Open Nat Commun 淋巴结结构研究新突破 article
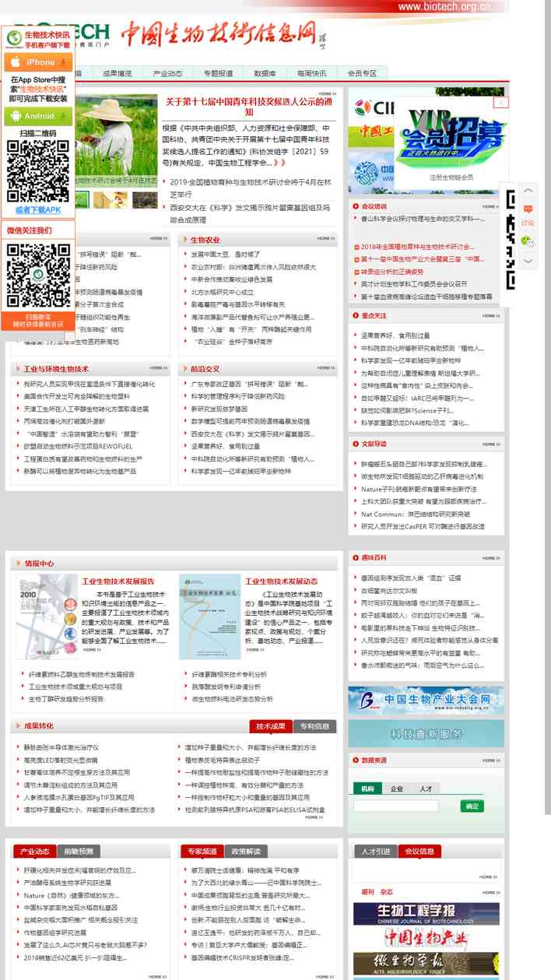The height and width of the screenshot is (980, 551). pos(416,515)
